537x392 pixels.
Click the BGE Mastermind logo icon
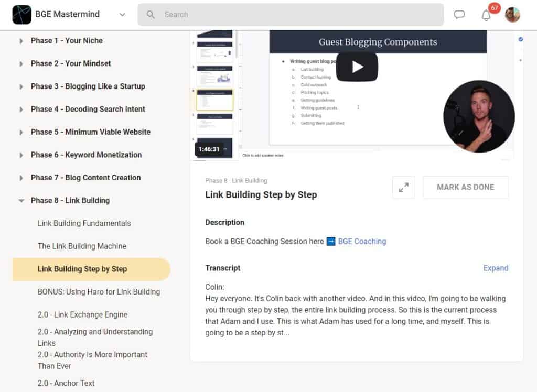coord(22,14)
